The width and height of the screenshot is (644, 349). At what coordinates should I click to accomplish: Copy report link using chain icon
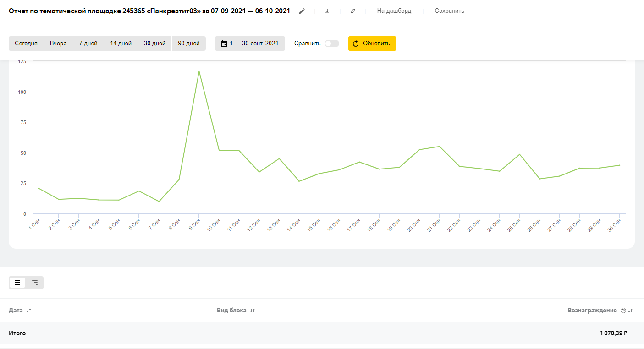(352, 11)
